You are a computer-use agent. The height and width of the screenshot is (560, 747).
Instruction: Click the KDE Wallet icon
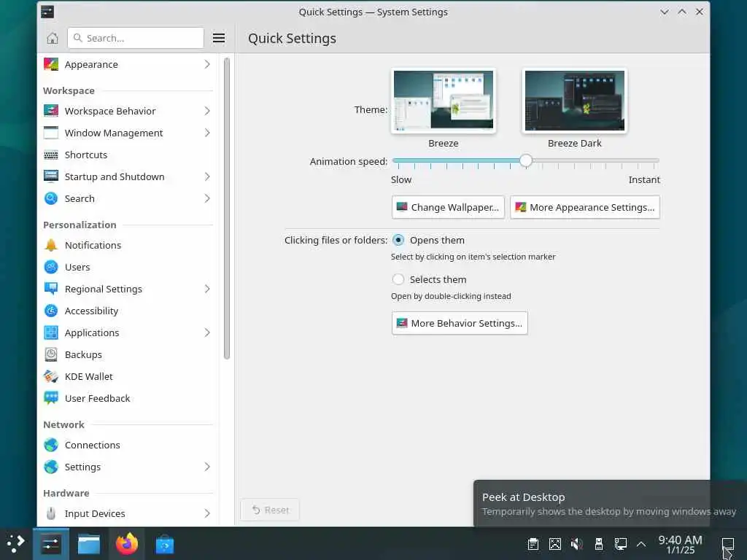pos(51,377)
